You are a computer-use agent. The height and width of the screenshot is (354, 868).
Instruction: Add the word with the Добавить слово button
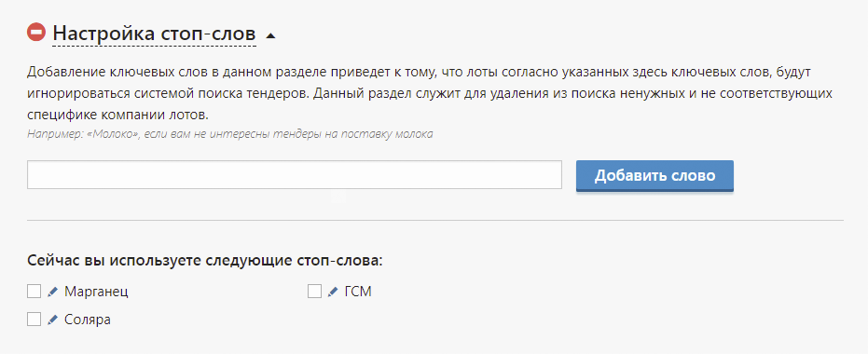[x=654, y=176]
